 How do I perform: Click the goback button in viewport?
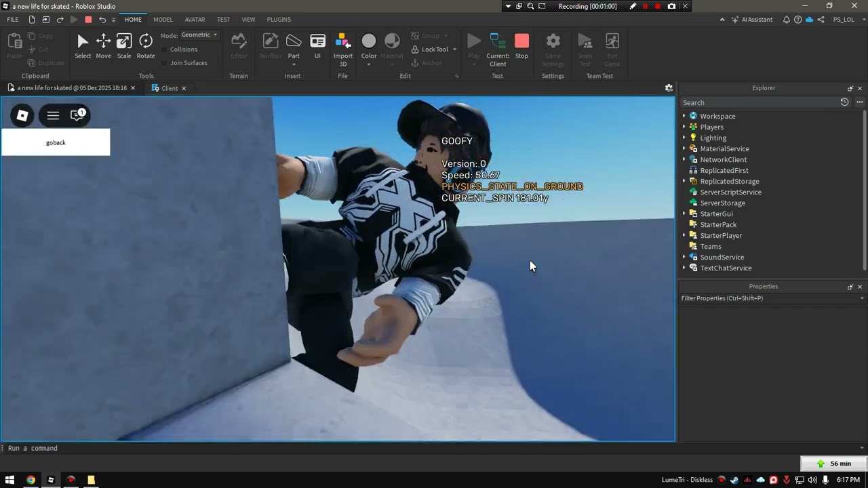56,142
